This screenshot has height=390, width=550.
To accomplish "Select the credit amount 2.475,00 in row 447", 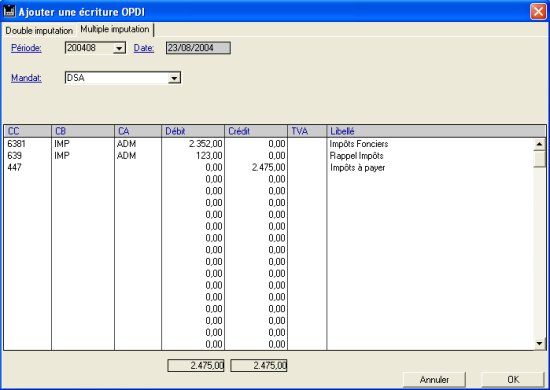I will pyautogui.click(x=269, y=168).
